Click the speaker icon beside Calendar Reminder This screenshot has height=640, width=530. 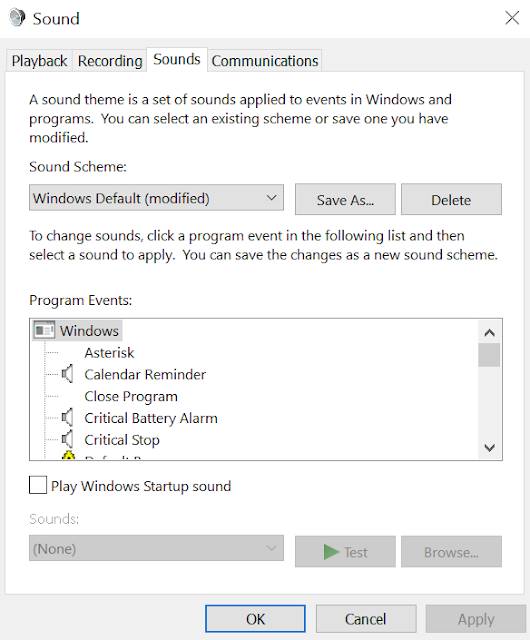[68, 374]
